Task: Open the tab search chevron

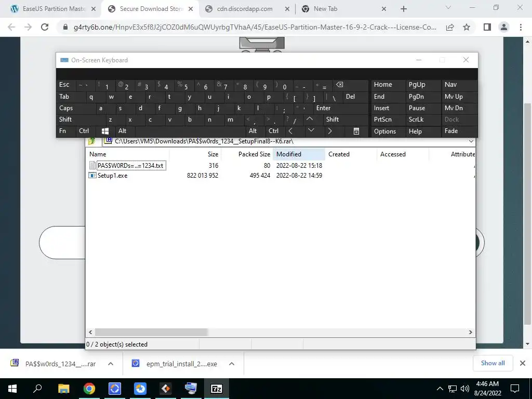Action: pos(448,7)
